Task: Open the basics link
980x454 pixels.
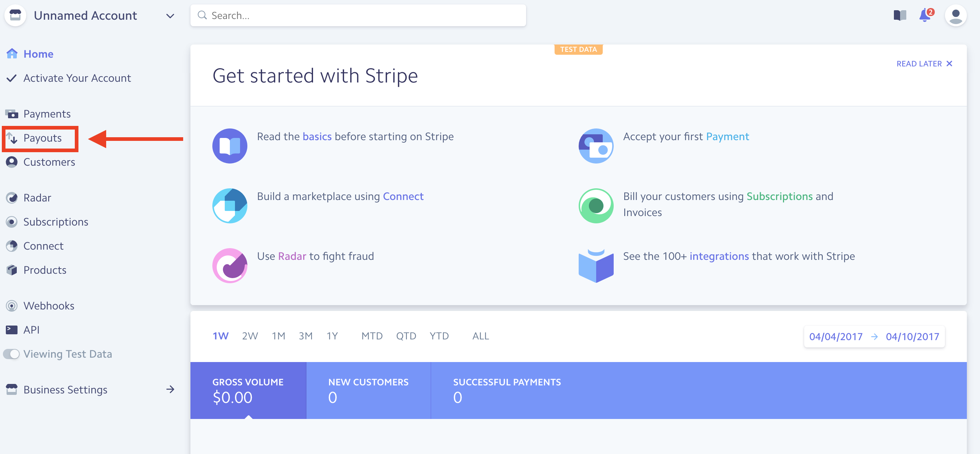Action: (317, 136)
